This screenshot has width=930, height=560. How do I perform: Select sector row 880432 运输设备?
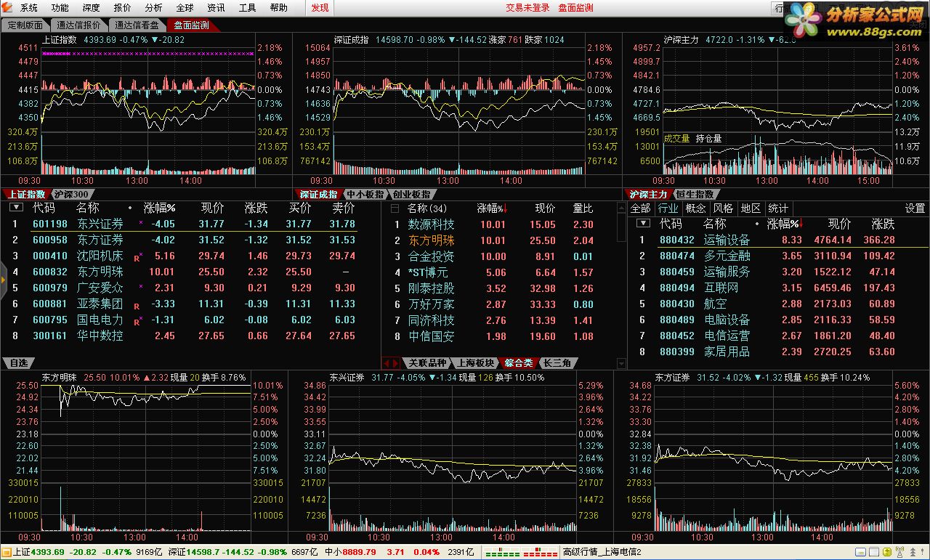(779, 240)
